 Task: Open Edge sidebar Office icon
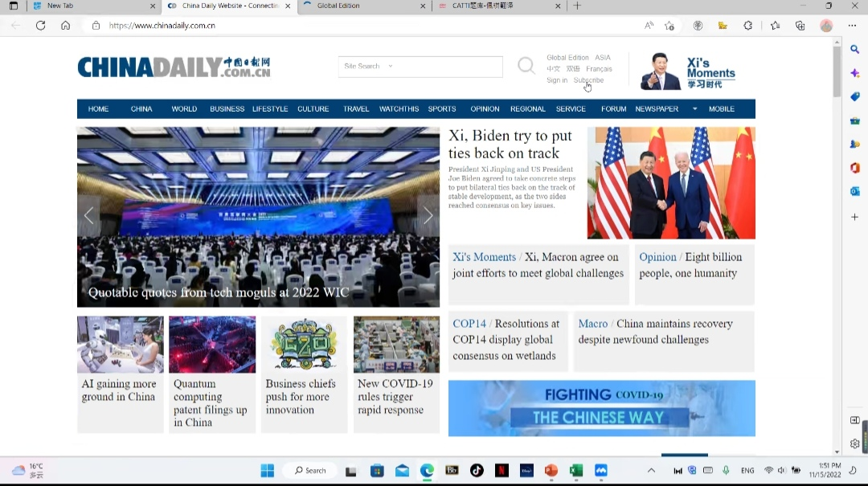tap(854, 168)
